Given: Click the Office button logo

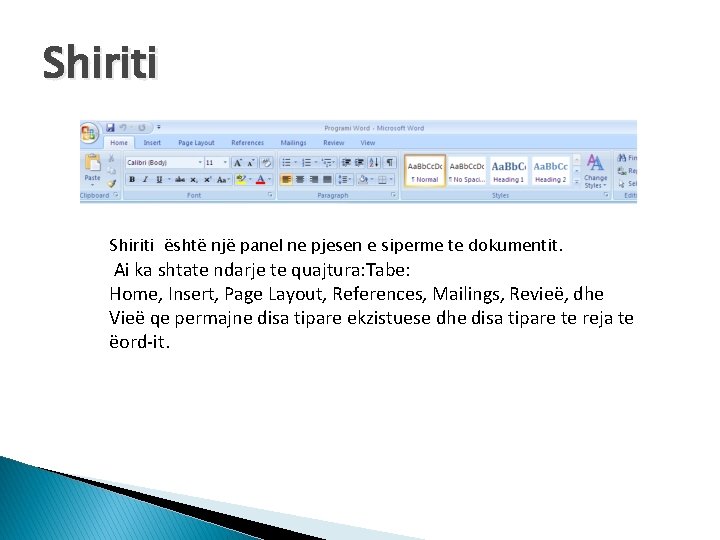Looking at the screenshot, I should 89,133.
